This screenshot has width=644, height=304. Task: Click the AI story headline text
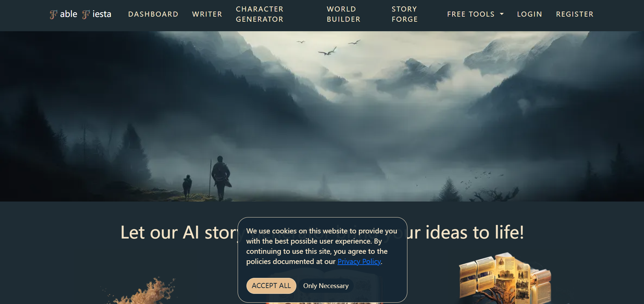coord(322,232)
